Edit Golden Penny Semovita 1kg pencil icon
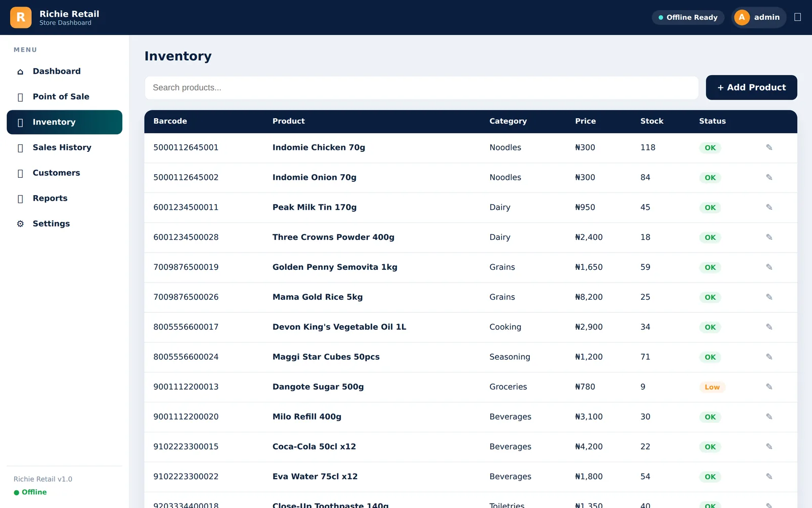812x508 pixels. pos(769,267)
